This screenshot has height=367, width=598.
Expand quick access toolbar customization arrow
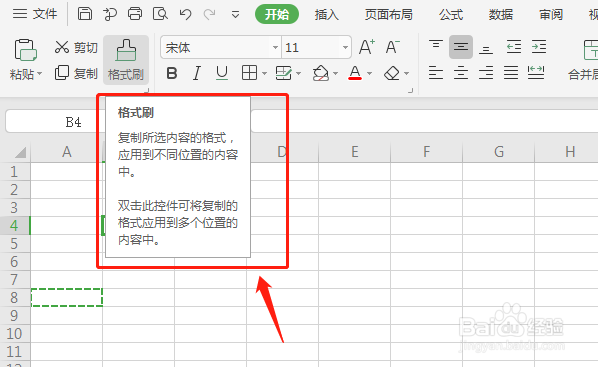pyautogui.click(x=235, y=15)
